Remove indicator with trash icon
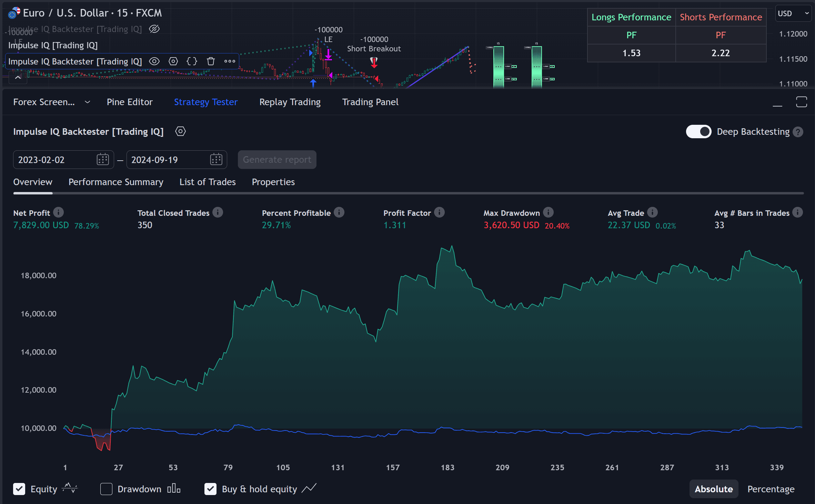 [211, 61]
